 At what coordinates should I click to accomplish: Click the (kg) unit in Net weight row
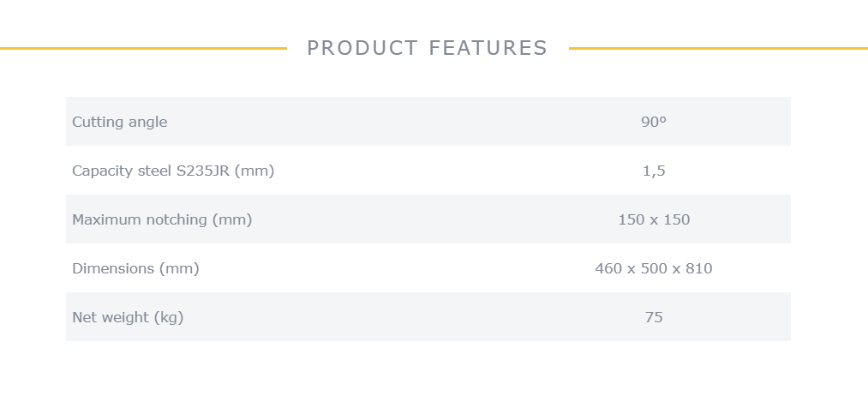coord(169,317)
